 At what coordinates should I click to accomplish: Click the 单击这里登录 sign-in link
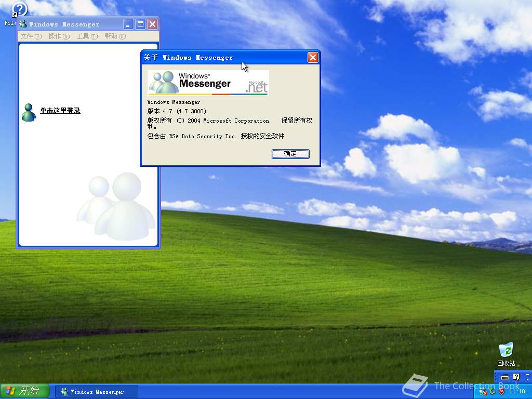click(x=60, y=111)
